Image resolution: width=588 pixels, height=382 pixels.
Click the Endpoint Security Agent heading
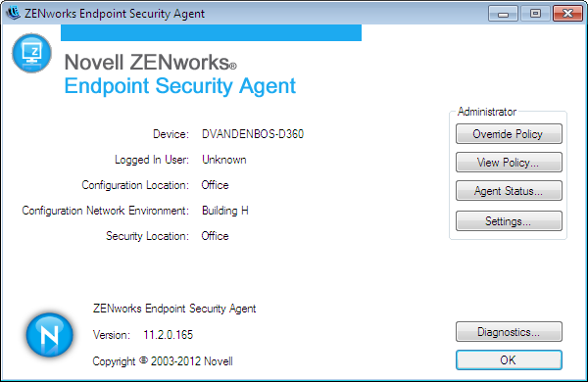click(x=180, y=86)
